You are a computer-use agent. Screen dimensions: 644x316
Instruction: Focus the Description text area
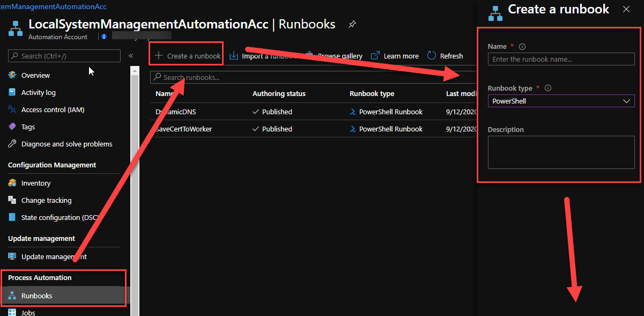[x=561, y=152]
